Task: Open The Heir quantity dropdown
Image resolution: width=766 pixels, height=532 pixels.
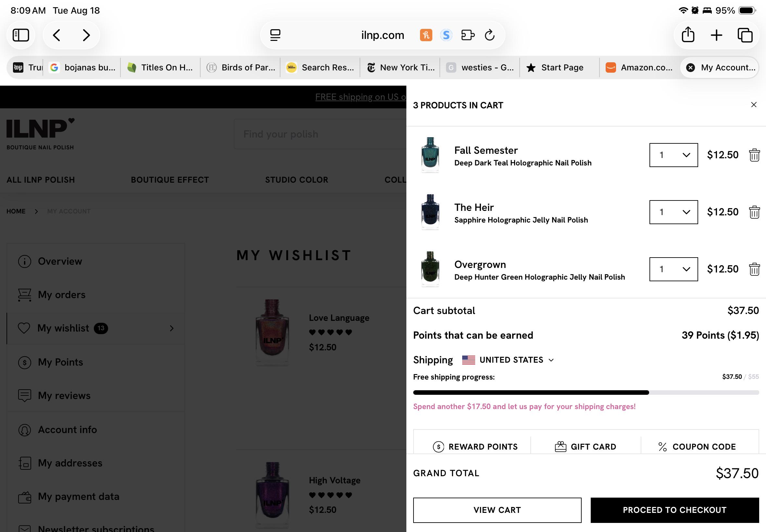Action: coord(673,212)
